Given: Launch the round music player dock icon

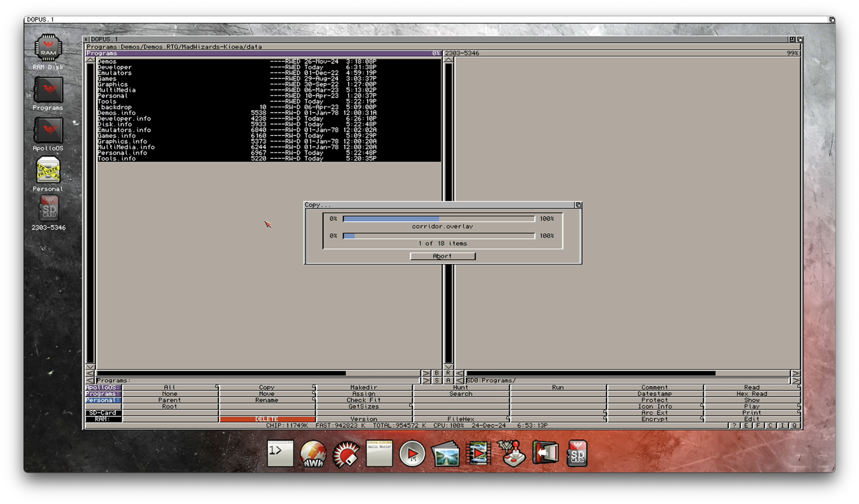Looking at the screenshot, I should tap(412, 454).
